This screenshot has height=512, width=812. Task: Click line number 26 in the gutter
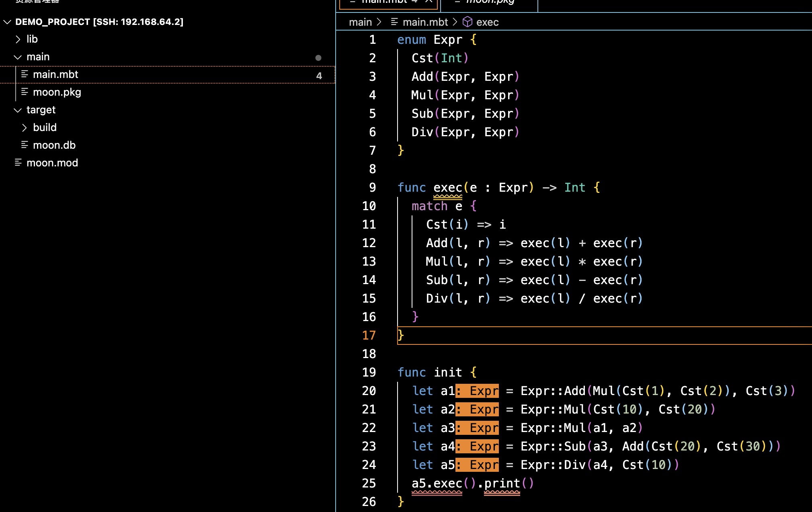(x=369, y=502)
